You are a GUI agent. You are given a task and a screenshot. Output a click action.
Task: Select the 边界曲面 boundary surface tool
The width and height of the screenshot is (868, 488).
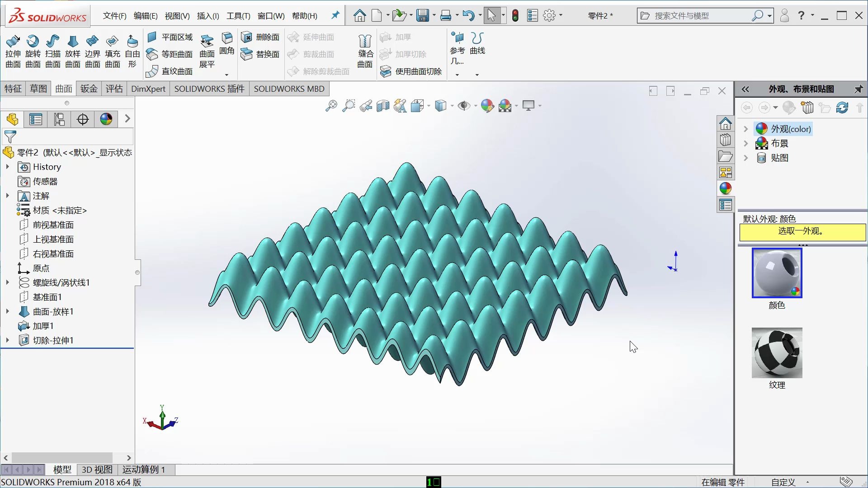click(x=92, y=52)
